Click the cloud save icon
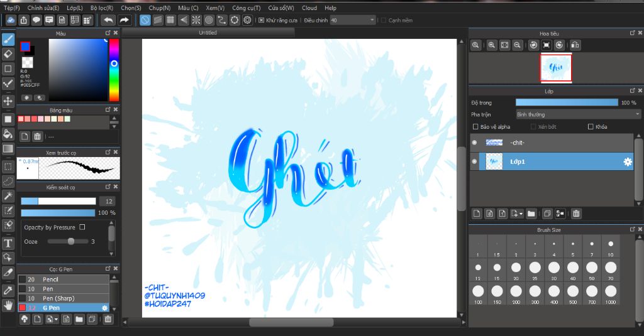This screenshot has width=644, height=336. pyautogui.click(x=11, y=20)
